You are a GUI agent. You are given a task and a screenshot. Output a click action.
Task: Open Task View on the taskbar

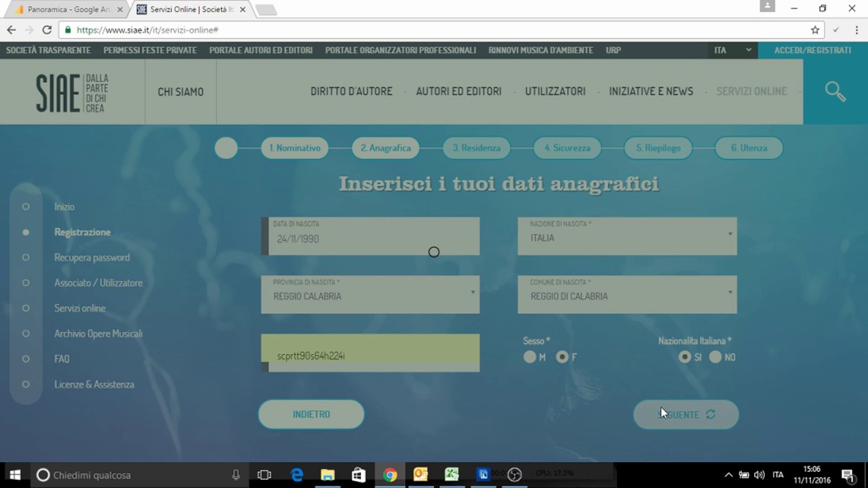point(264,475)
